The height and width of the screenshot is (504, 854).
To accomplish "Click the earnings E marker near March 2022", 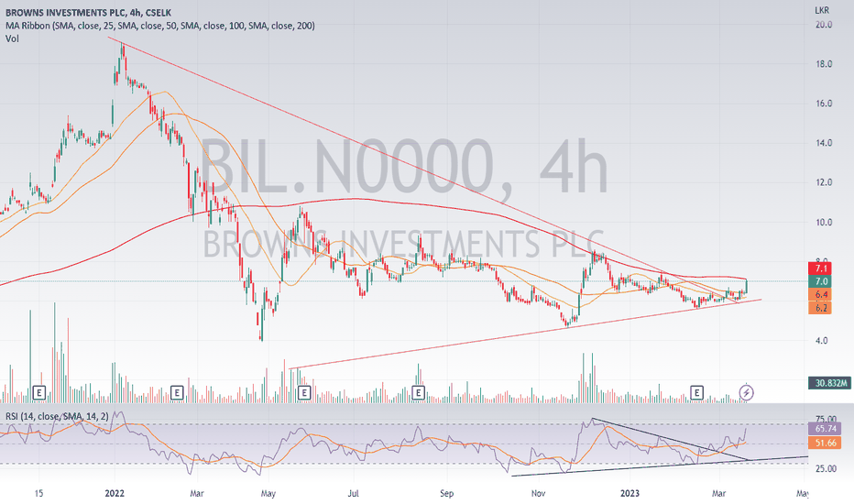I will tap(177, 392).
